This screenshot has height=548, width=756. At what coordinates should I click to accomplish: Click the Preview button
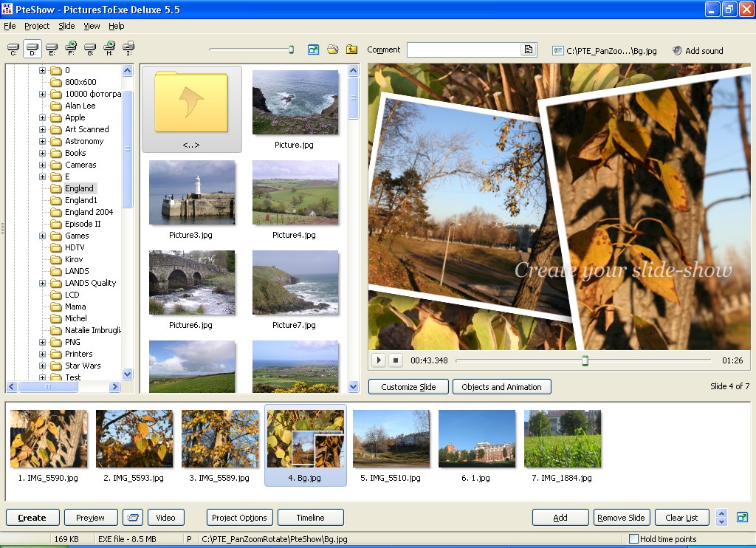pyautogui.click(x=91, y=518)
